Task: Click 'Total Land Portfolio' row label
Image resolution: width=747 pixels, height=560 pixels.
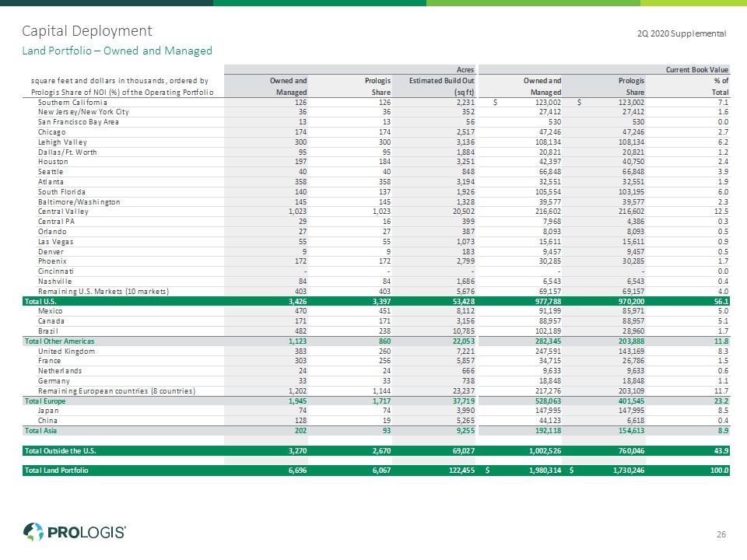Action: [56, 471]
